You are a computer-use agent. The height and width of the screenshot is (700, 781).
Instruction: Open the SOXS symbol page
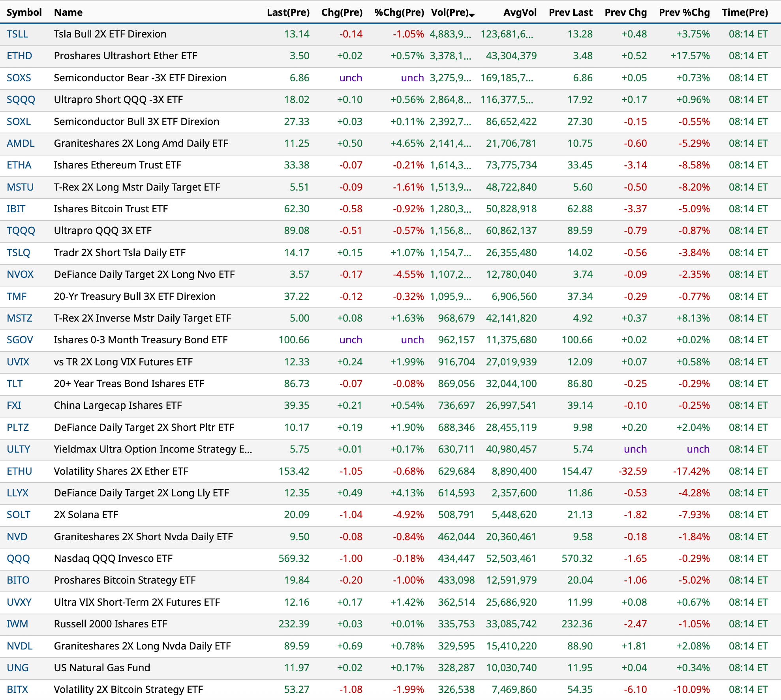pyautogui.click(x=19, y=78)
